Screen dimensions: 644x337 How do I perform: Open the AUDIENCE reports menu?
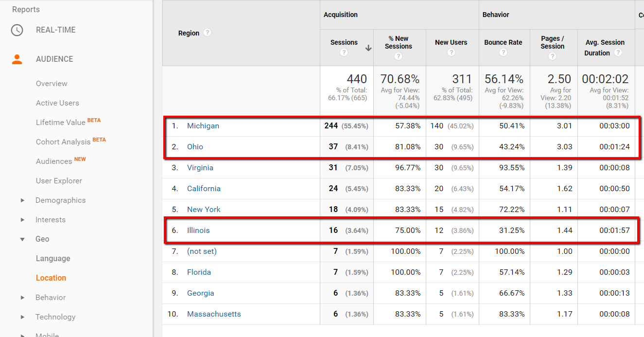[54, 59]
